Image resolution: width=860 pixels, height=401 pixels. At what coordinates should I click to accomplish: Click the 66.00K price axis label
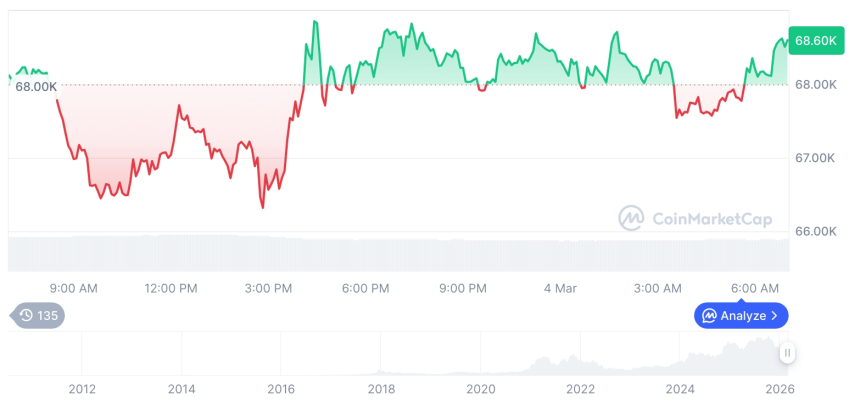point(816,231)
